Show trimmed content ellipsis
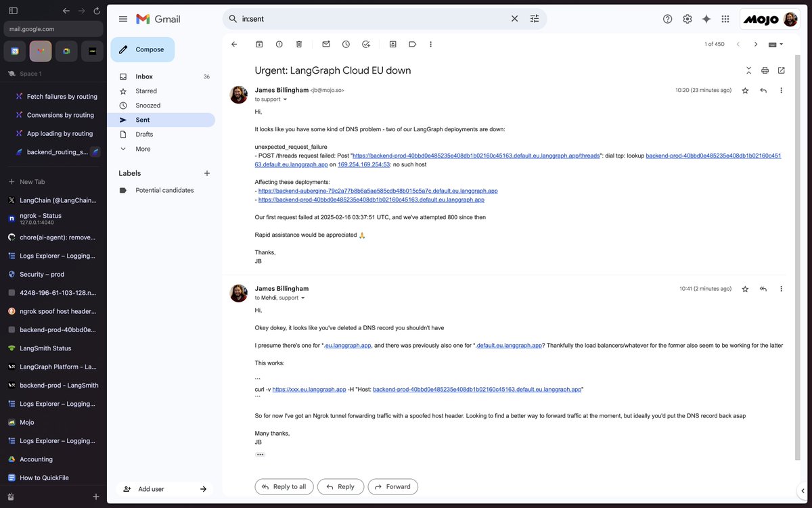 click(x=260, y=455)
